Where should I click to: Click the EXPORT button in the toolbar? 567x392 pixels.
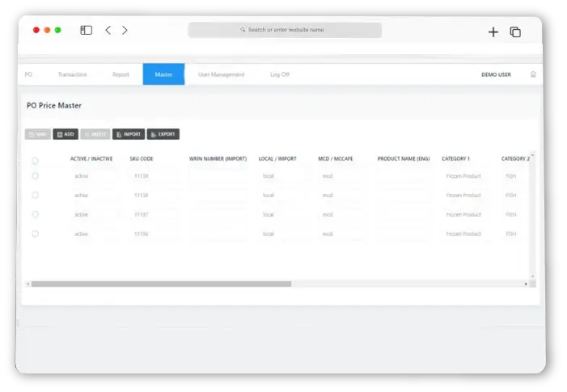[163, 134]
